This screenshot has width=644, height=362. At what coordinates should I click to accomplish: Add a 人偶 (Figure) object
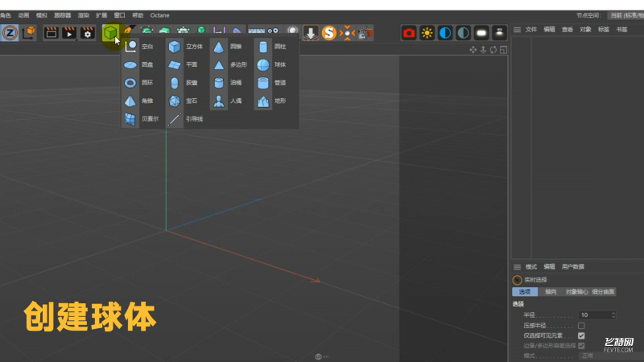pyautogui.click(x=229, y=101)
